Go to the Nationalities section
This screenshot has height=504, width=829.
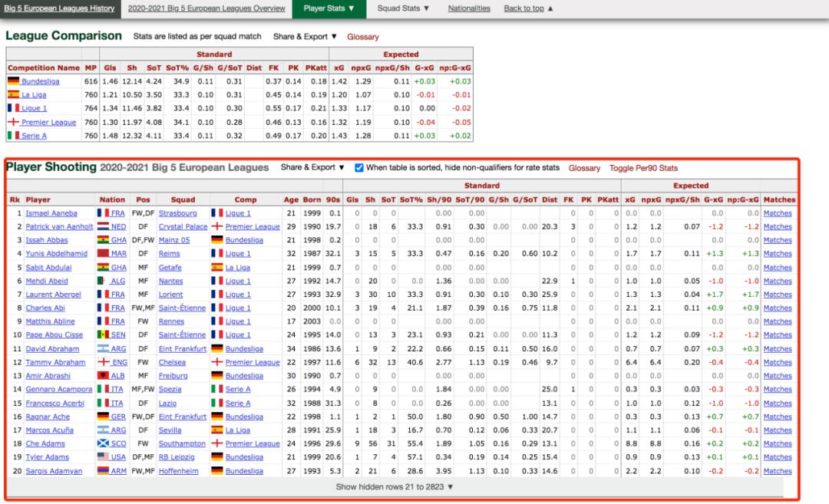click(469, 8)
